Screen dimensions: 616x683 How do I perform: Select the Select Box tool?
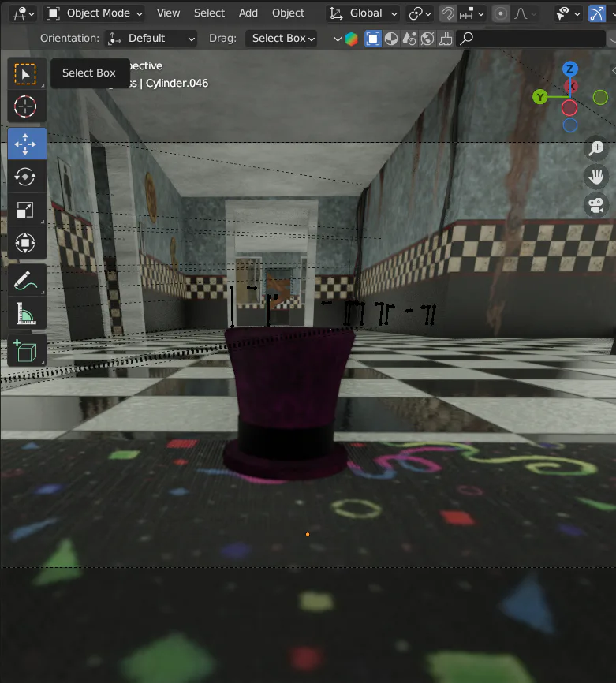pyautogui.click(x=26, y=74)
